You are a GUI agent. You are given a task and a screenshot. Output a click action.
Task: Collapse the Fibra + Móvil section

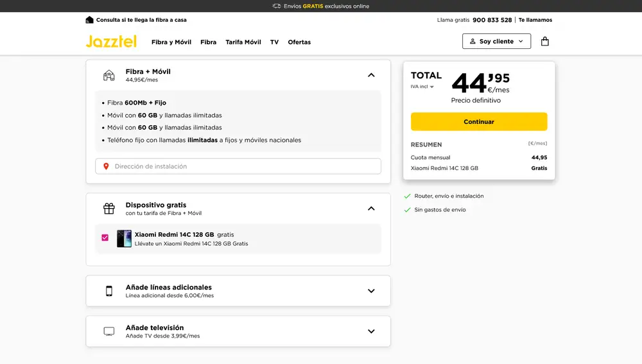point(371,75)
